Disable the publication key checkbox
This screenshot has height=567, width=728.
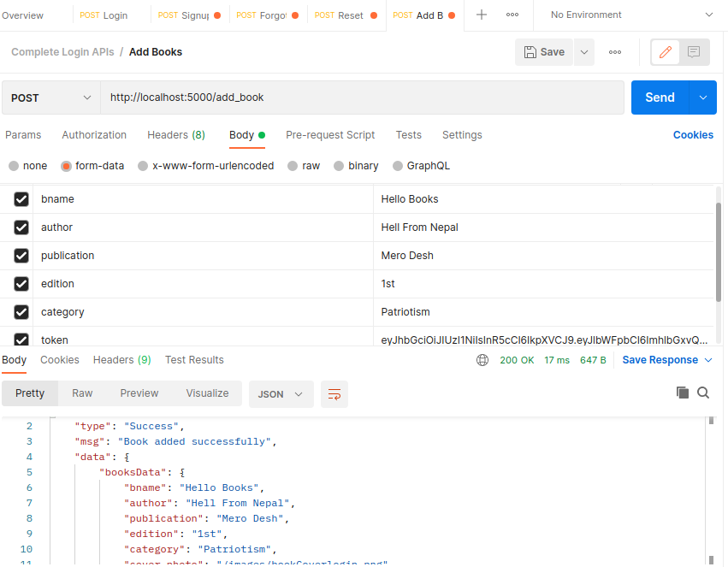tap(21, 256)
